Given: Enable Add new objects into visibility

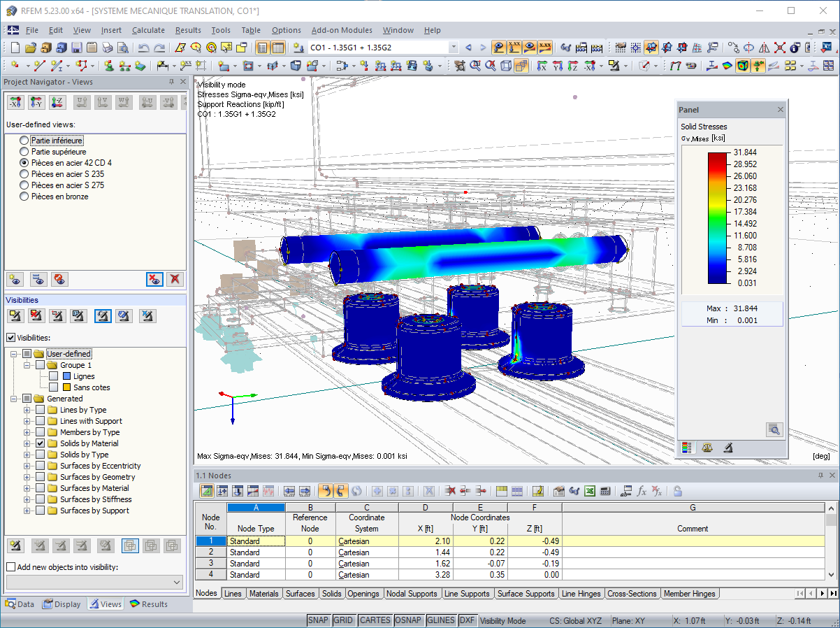Looking at the screenshot, I should [10, 567].
